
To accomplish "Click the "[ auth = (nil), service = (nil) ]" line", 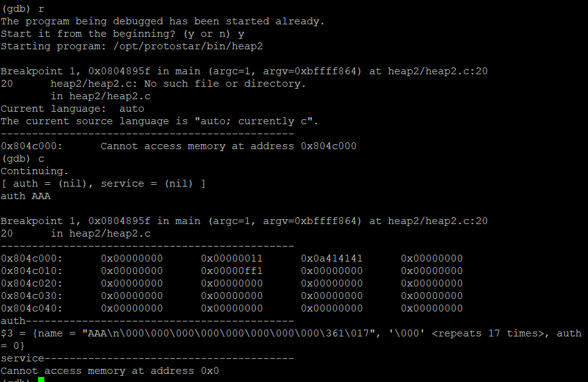I will (x=103, y=184).
